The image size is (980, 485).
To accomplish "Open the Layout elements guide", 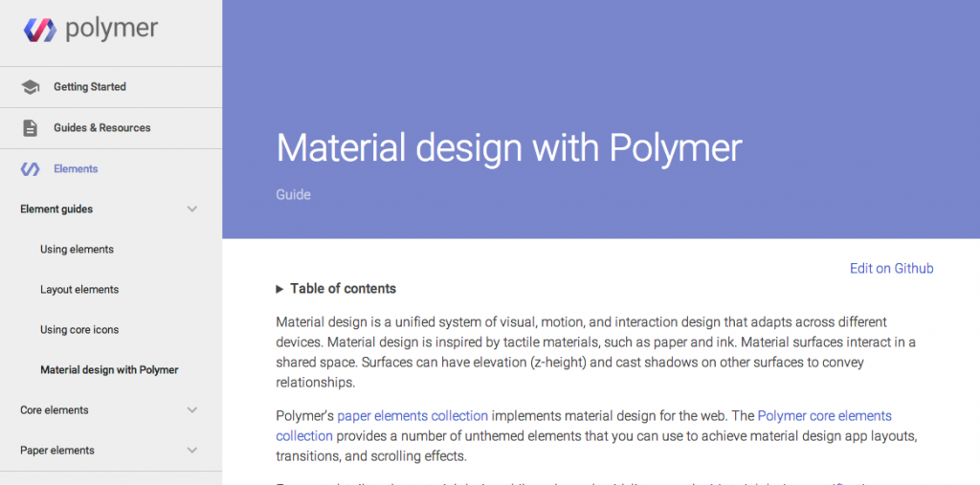I will [79, 290].
